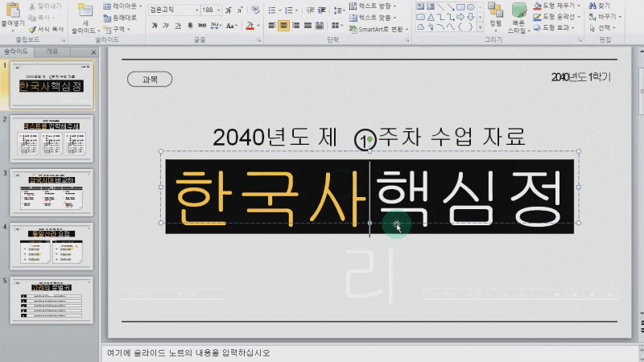The width and height of the screenshot is (644, 362).
Task: Select slide 3 thumbnail
Action: point(52,192)
